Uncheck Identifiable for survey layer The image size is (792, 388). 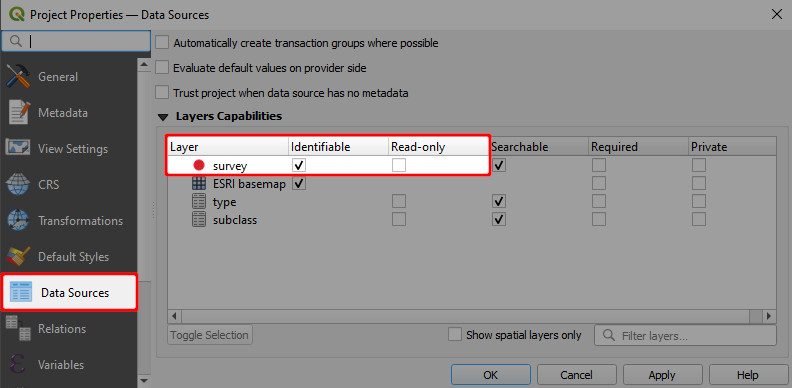[x=299, y=165]
